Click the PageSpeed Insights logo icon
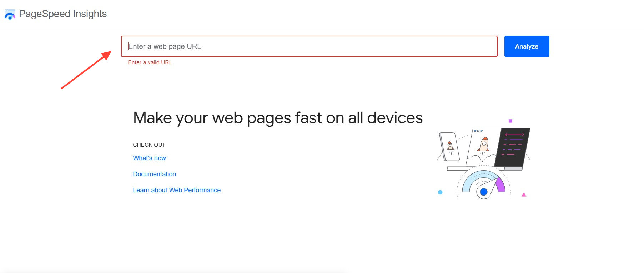The width and height of the screenshot is (644, 273). click(x=10, y=15)
